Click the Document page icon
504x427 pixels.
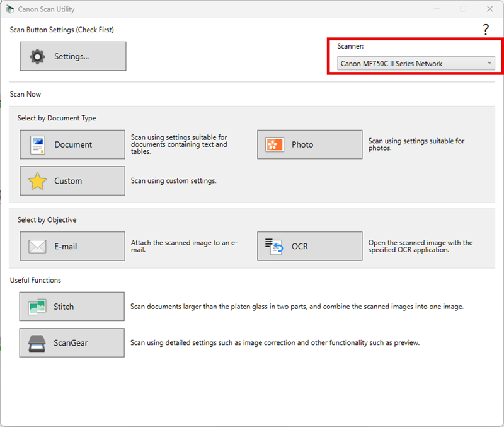tap(38, 145)
